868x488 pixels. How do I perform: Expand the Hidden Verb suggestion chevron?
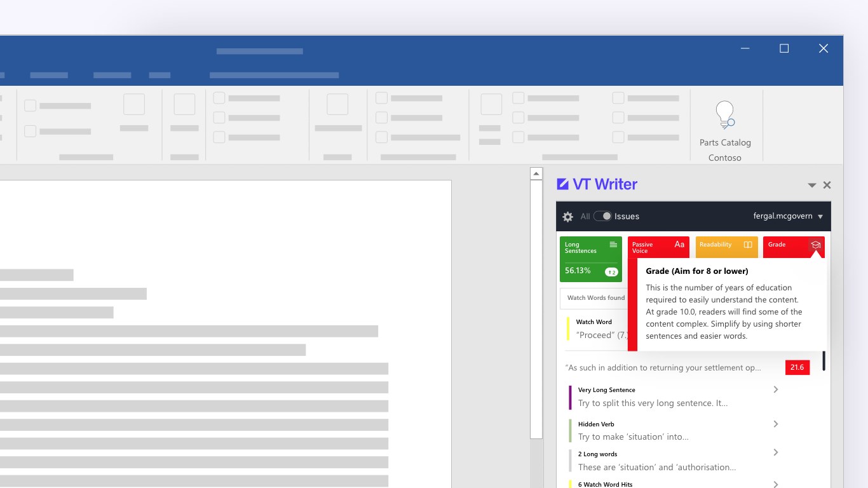pos(776,424)
